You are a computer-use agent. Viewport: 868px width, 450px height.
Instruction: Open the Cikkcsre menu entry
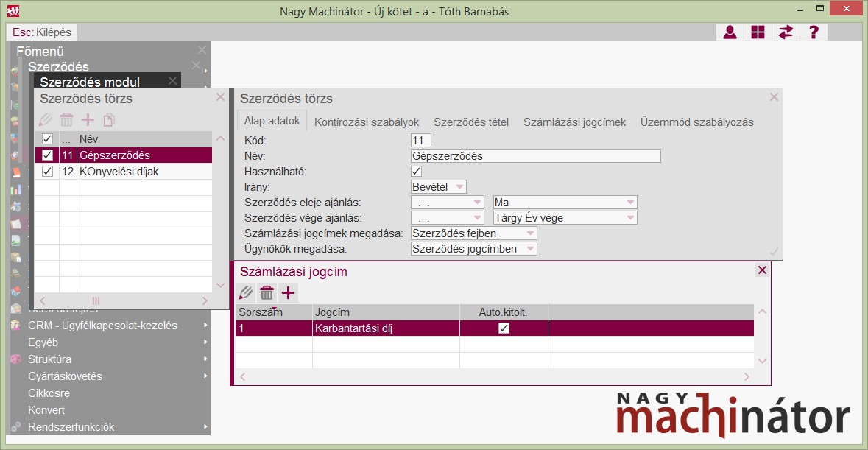49,393
